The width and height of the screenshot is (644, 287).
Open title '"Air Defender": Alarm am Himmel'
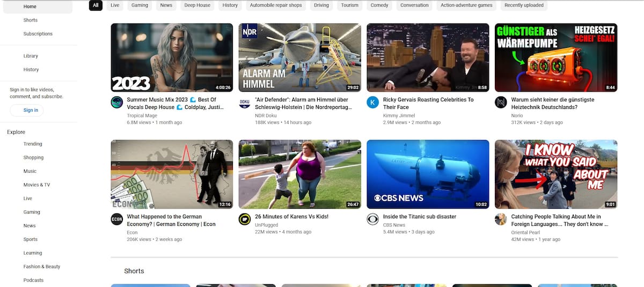pos(304,104)
